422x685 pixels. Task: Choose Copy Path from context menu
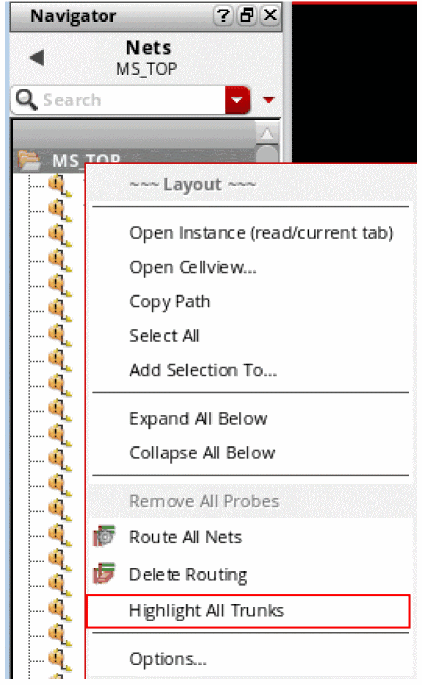[x=169, y=301]
